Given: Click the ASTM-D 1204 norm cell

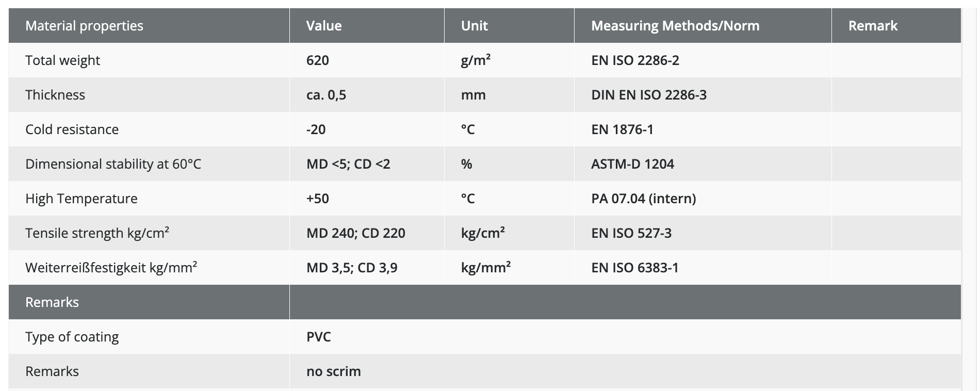Looking at the screenshot, I should point(632,164).
